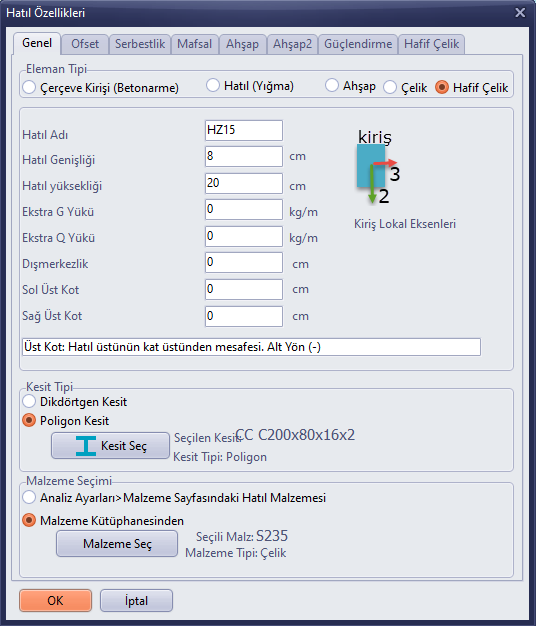Click the selected section text CC C200x80x16x2
The image size is (536, 626).
pyautogui.click(x=295, y=435)
